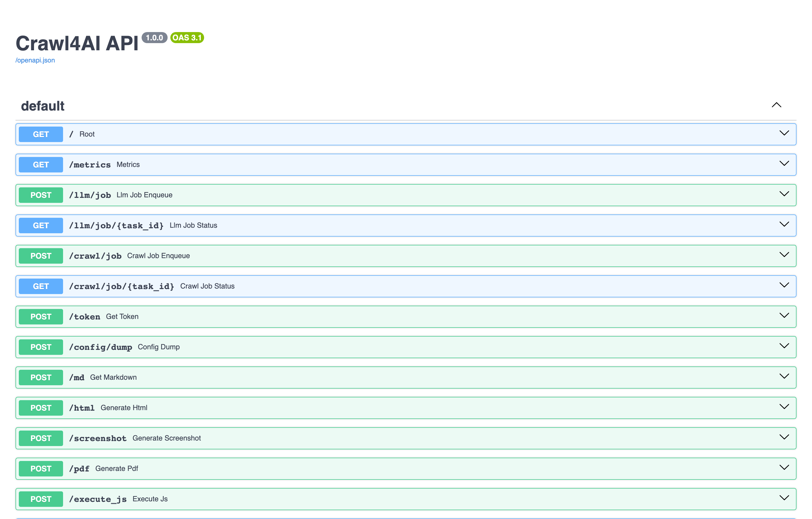Select the /screenshot path text
812x519 pixels.
(97, 438)
